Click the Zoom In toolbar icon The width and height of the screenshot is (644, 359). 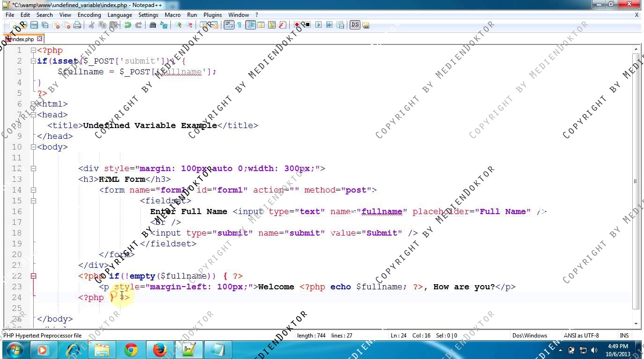tap(178, 25)
